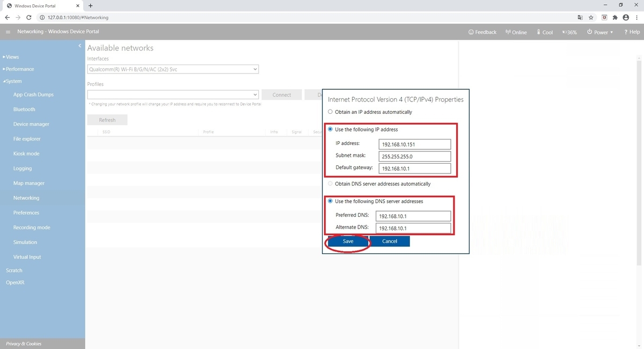Open Recording mode page
644x349 pixels.
click(x=32, y=228)
